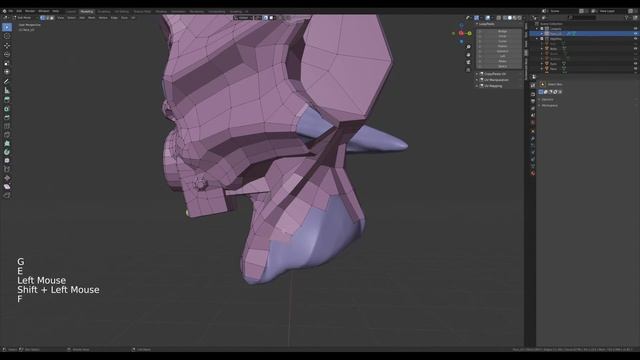Image resolution: width=640 pixels, height=360 pixels.
Task: Open the Render menu in top bar
Action: [30, 11]
